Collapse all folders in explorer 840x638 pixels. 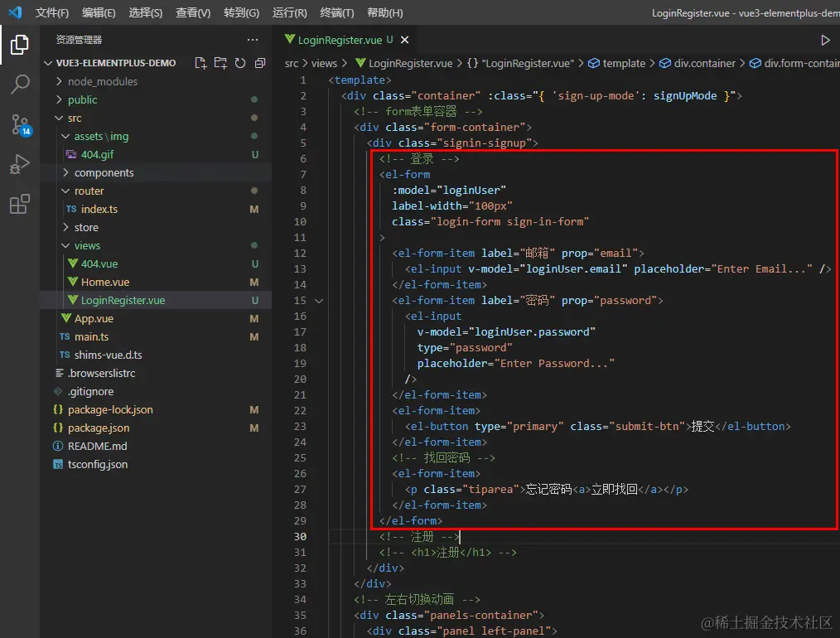(x=260, y=63)
